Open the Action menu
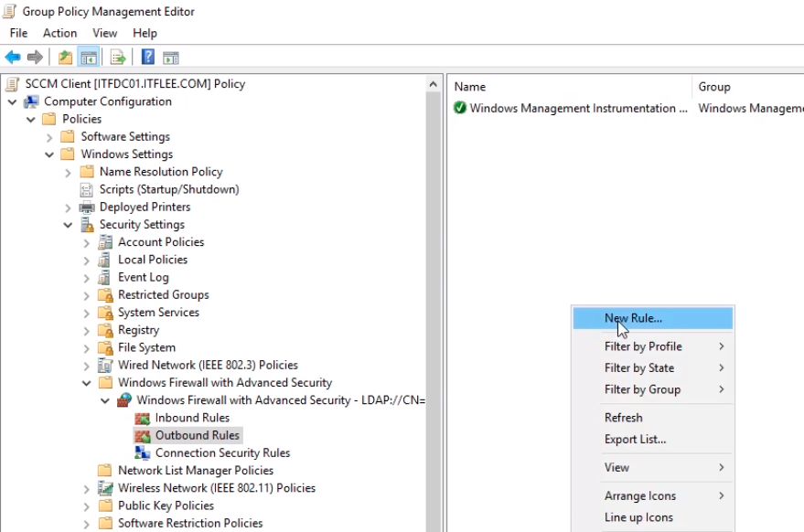The width and height of the screenshot is (804, 532). (x=60, y=33)
